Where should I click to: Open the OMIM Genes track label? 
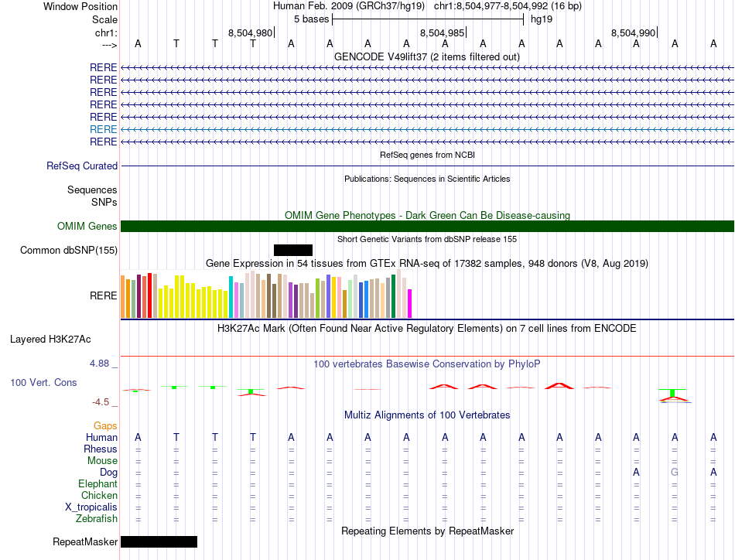(x=87, y=227)
